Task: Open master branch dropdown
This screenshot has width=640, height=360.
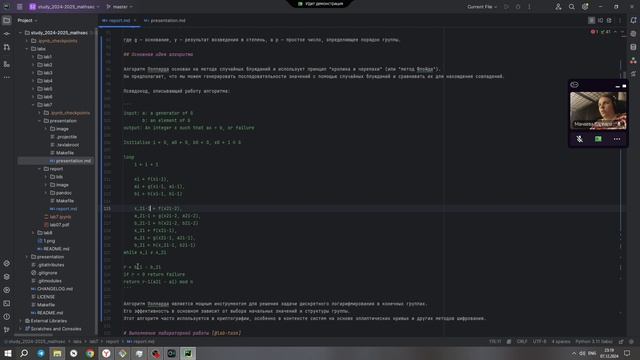Action: [120, 7]
